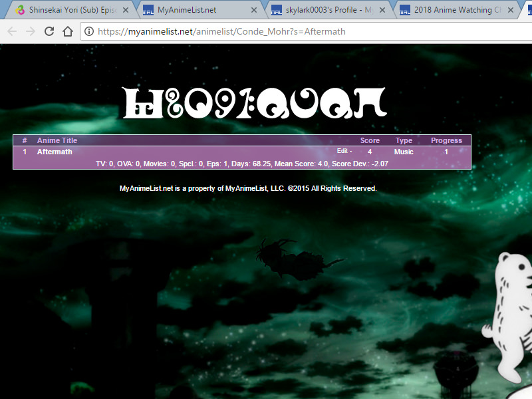This screenshot has width=532, height=399.
Task: Sort the list by Score column
Action: (370, 140)
